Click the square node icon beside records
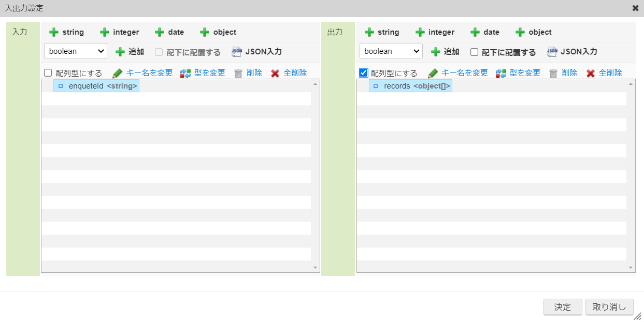Screen dimensions: 644x322 coord(376,86)
